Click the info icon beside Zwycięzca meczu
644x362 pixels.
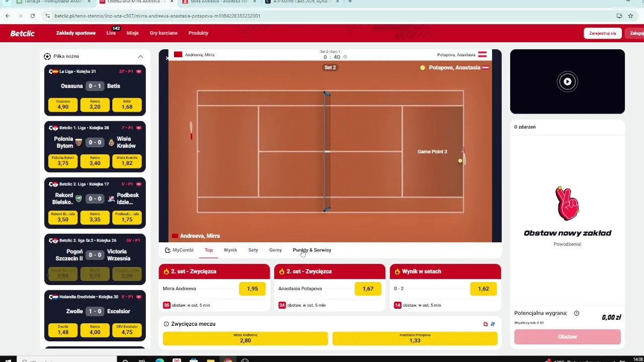pyautogui.click(x=166, y=324)
